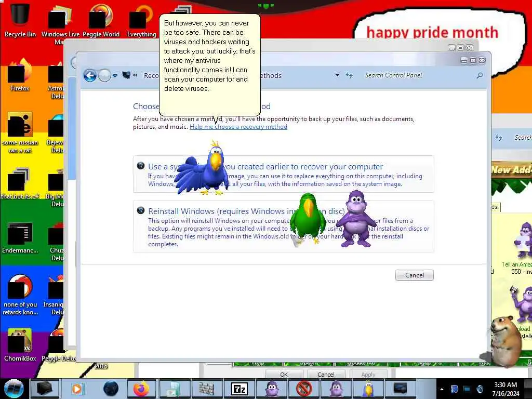
Task: Open the taskbar clock showing 3:30 AM
Action: (x=506, y=389)
